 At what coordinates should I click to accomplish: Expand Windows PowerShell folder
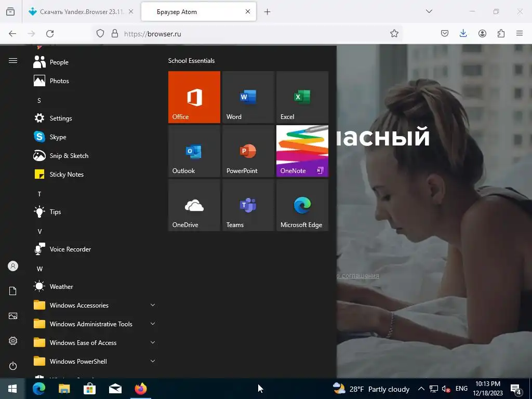(95, 361)
